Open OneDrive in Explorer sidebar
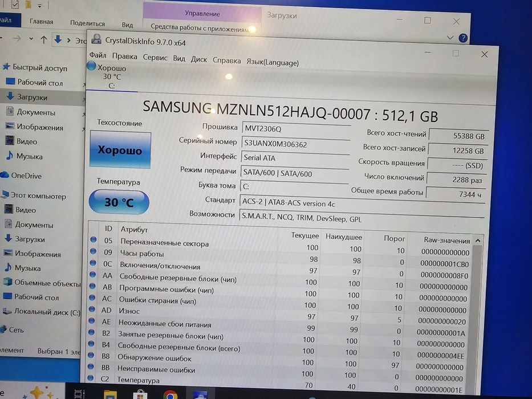 coord(26,176)
